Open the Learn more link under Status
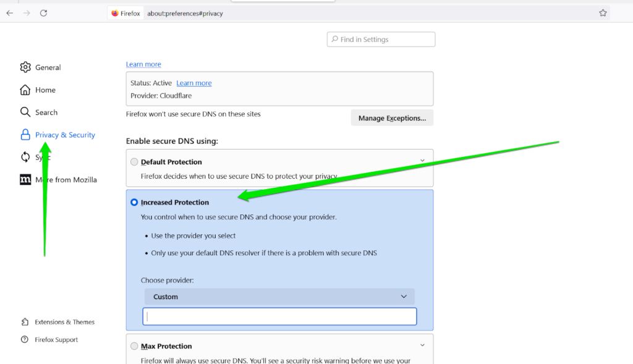 click(x=193, y=83)
